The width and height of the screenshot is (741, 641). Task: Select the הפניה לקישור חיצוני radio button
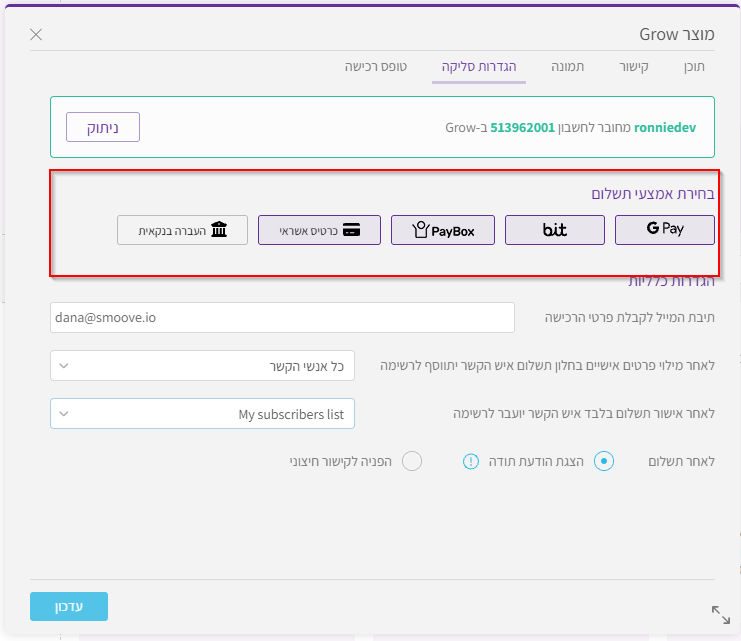coord(411,461)
